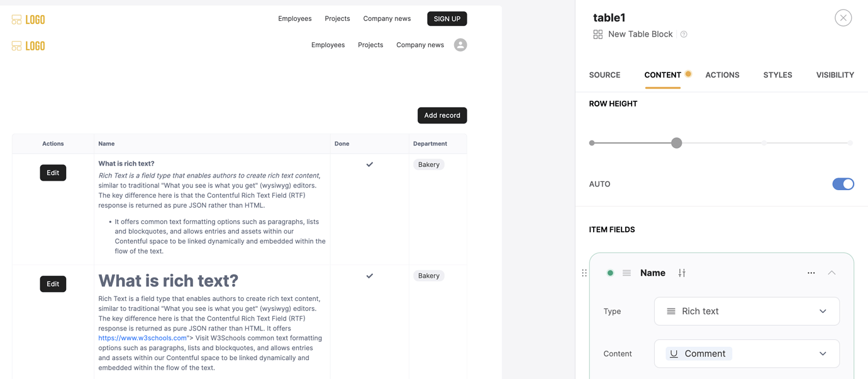Open Company news in the second navbar
The width and height of the screenshot is (868, 379).
click(x=420, y=45)
